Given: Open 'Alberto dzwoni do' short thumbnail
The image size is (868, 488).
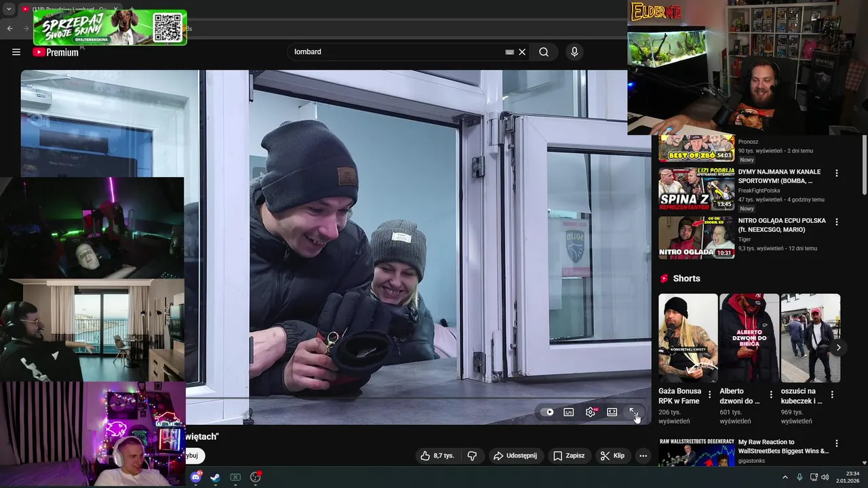Looking at the screenshot, I should [749, 338].
